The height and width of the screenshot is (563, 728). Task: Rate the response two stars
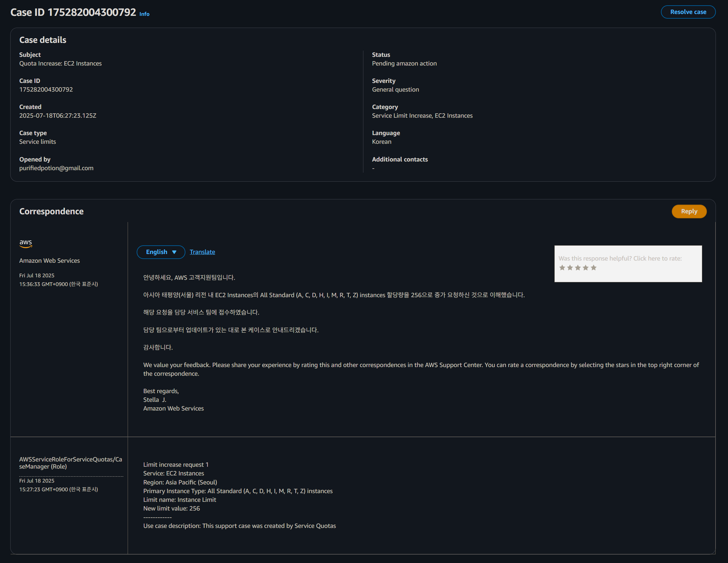pos(570,268)
